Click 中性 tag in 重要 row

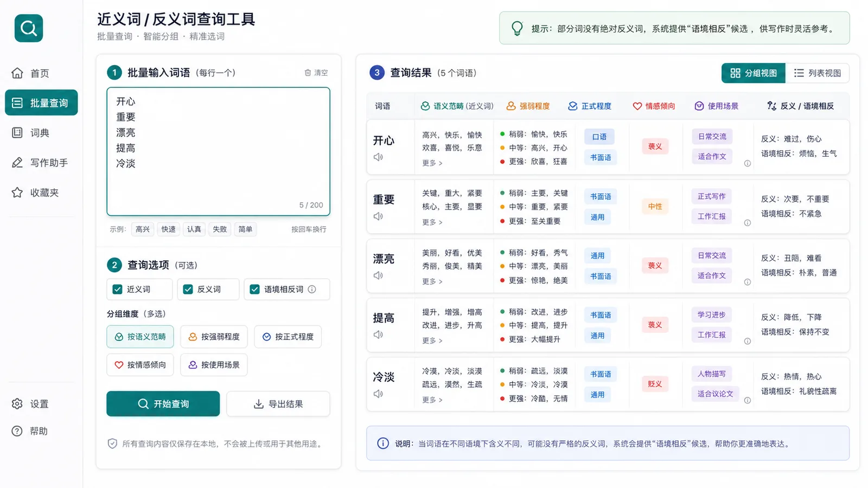click(655, 207)
